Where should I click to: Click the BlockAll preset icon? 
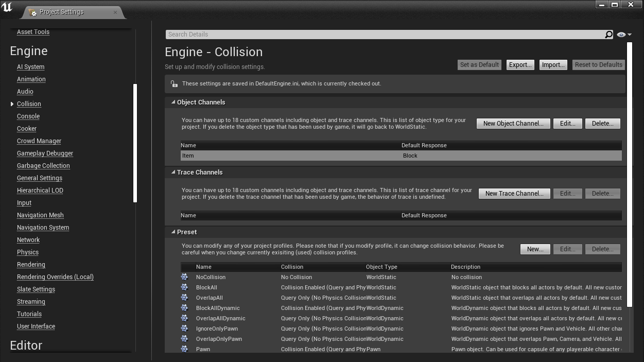click(184, 287)
